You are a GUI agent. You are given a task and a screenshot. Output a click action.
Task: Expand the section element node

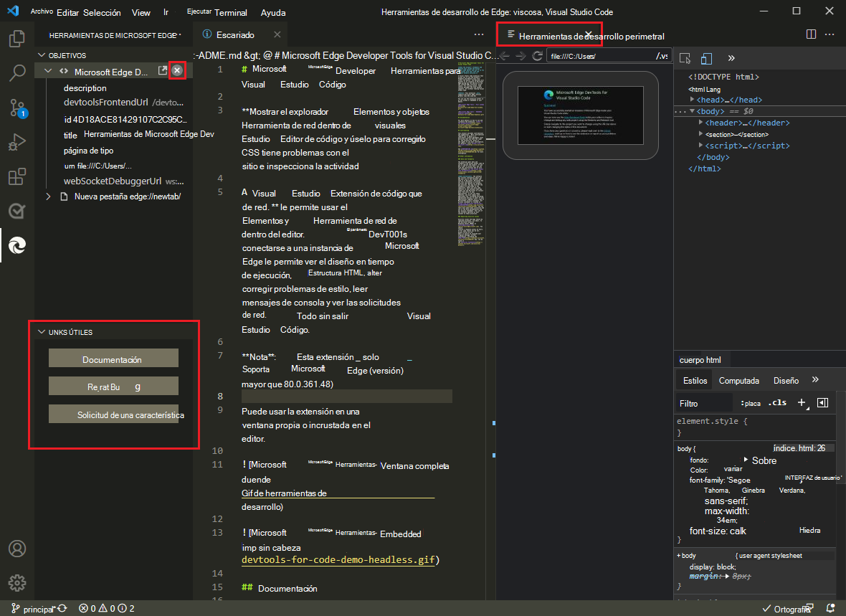[x=701, y=134]
